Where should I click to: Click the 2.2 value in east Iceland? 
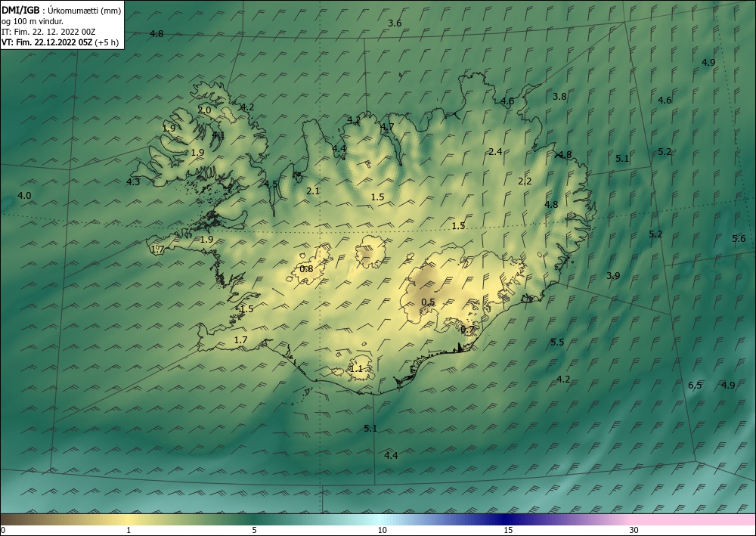pos(525,181)
